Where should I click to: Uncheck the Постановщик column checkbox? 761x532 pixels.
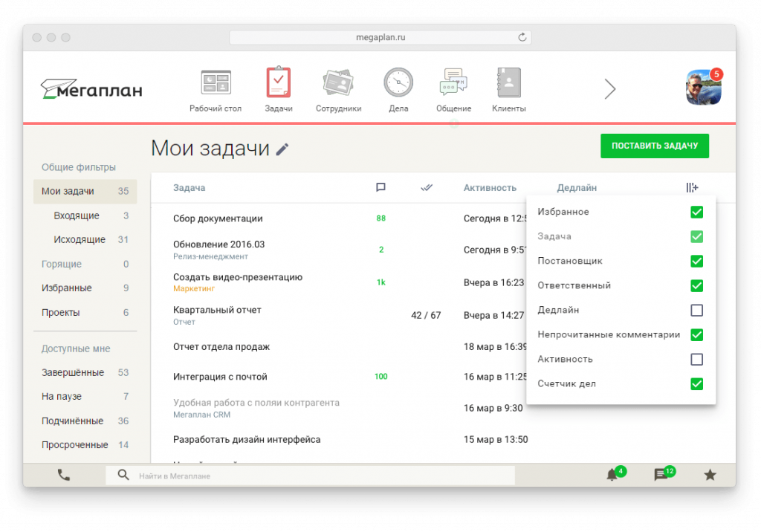tap(696, 261)
